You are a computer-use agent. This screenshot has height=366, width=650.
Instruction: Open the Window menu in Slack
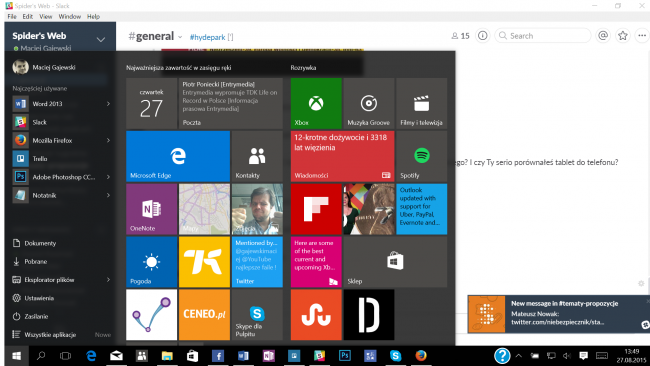coord(70,17)
